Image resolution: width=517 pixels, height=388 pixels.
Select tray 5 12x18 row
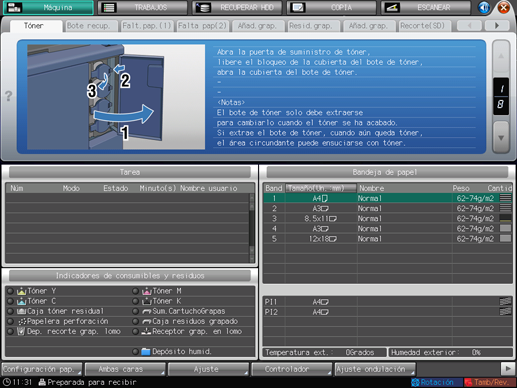(388, 239)
